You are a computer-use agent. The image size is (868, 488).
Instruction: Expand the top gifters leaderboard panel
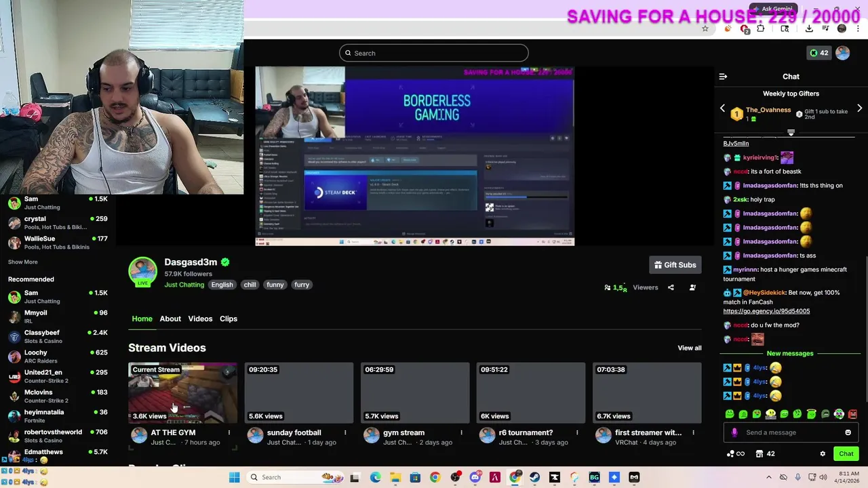(791, 133)
